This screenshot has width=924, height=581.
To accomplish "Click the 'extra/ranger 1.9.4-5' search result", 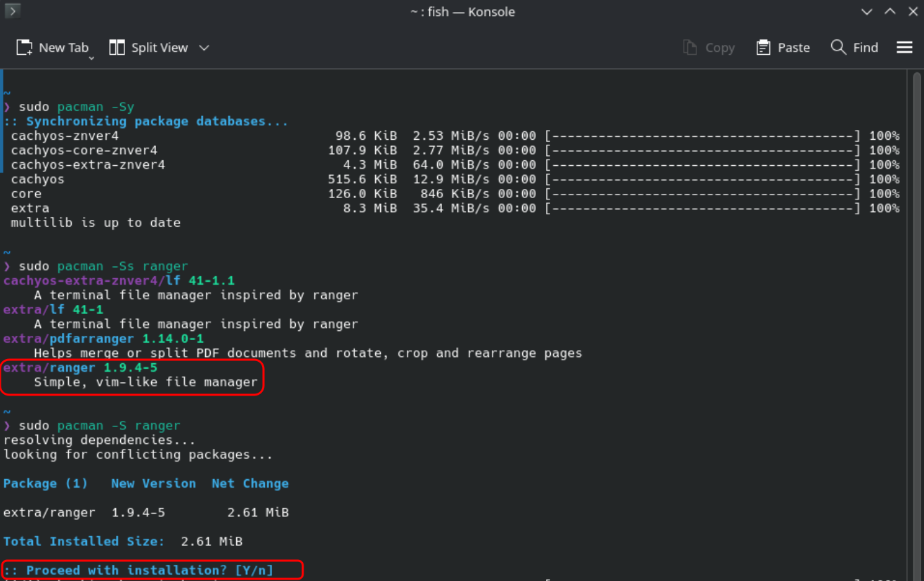I will tap(80, 367).
